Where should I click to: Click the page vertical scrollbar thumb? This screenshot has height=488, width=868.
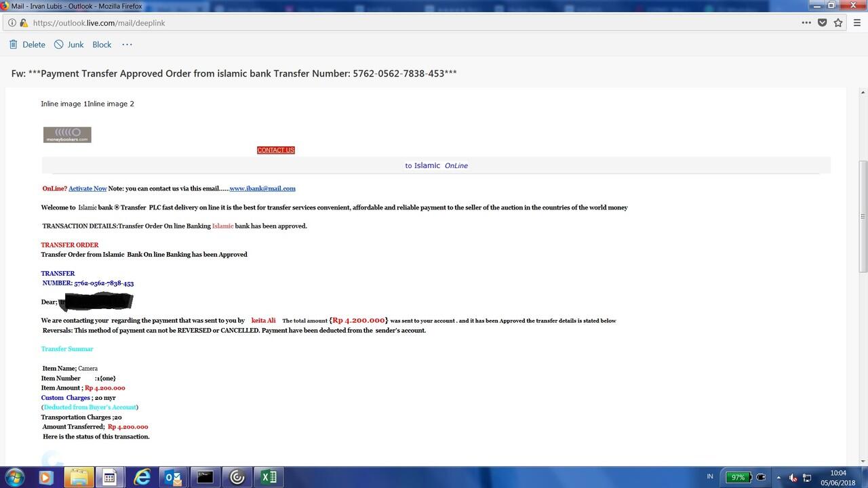863,216
